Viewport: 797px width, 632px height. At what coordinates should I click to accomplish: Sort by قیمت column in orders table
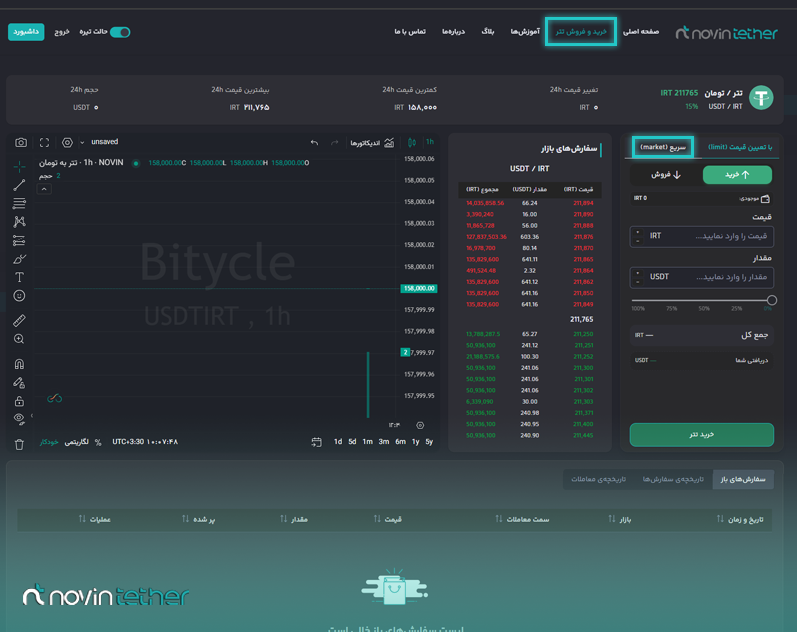point(387,519)
